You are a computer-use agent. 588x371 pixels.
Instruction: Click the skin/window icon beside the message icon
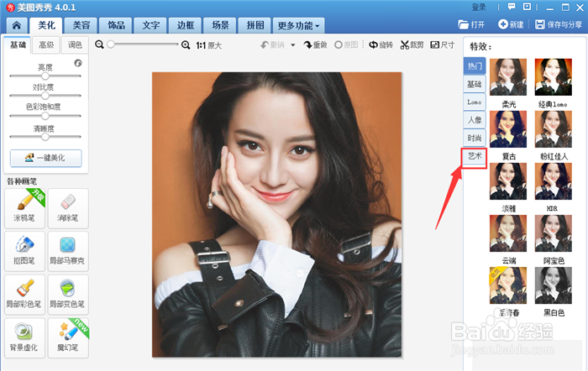[x=527, y=7]
